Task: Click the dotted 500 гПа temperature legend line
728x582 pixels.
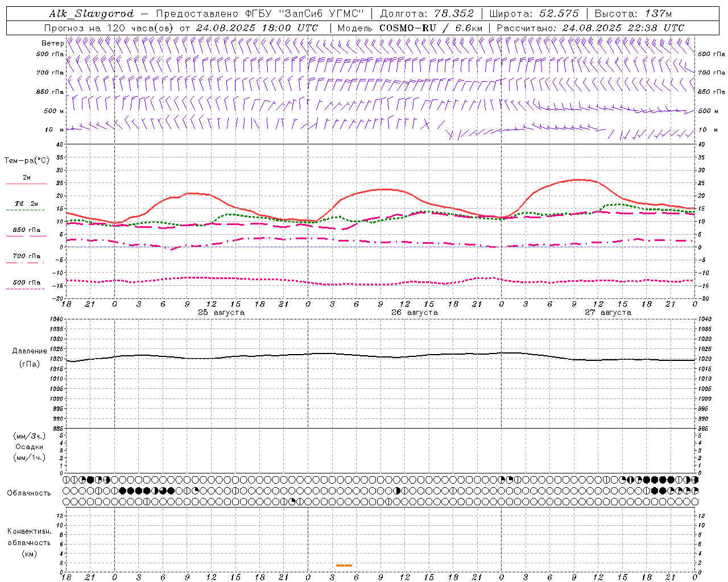Action: 25,289
